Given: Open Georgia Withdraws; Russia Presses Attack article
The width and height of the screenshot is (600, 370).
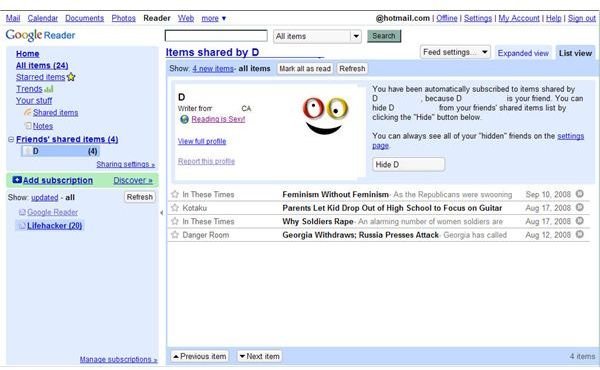Looking at the screenshot, I should tap(360, 235).
